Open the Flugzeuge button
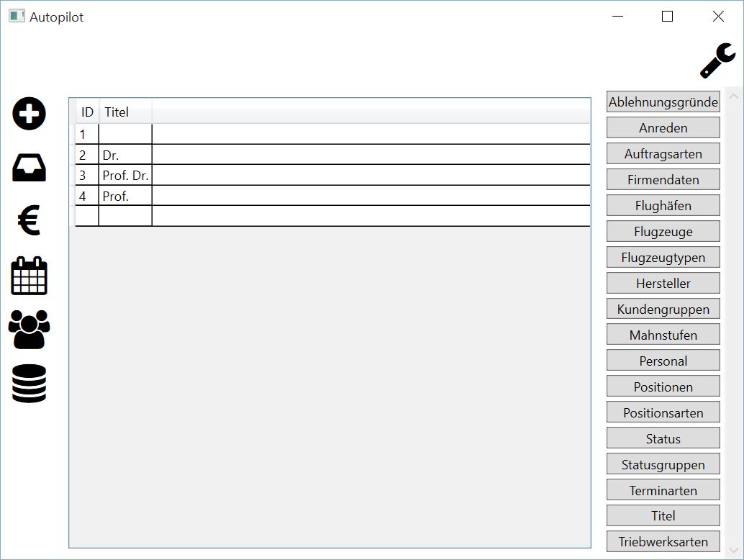Screen dimensions: 744x560 (663, 231)
